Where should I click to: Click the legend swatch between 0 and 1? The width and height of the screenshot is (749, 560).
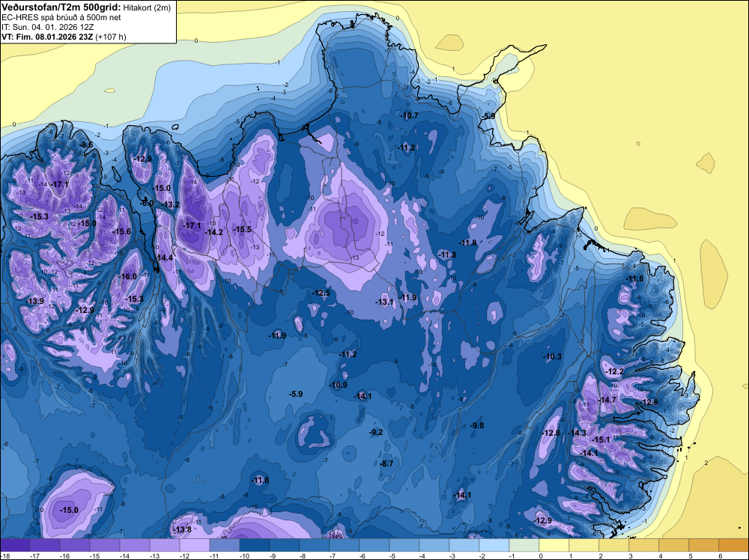pyautogui.click(x=554, y=545)
